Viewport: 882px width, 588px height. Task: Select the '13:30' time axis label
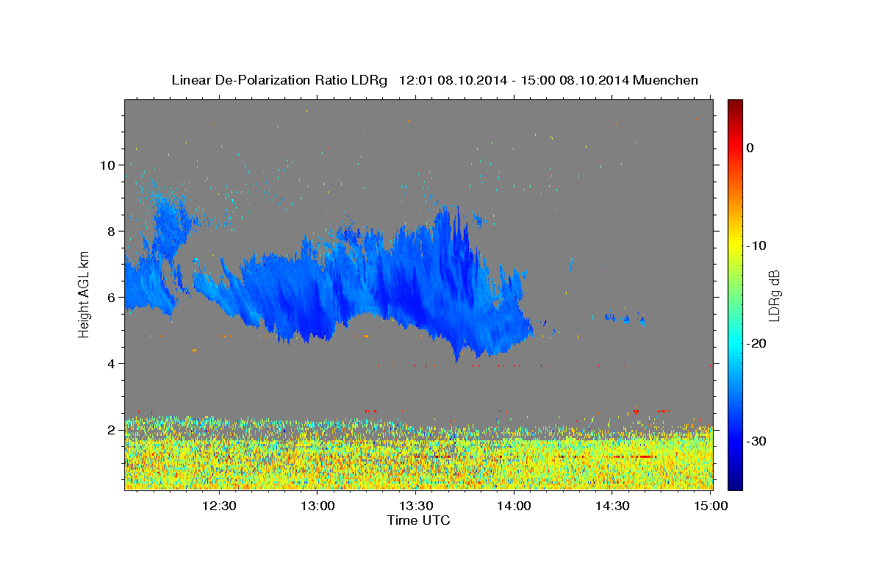416,506
